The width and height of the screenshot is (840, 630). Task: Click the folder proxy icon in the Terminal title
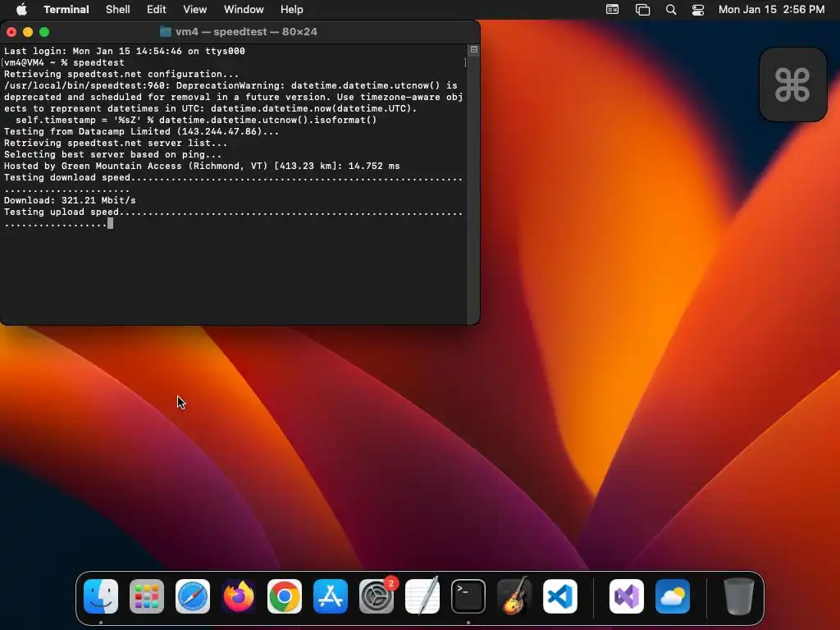click(166, 32)
